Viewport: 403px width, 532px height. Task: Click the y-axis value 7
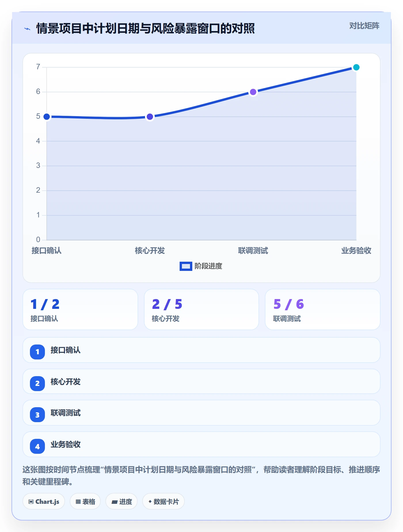pyautogui.click(x=38, y=67)
